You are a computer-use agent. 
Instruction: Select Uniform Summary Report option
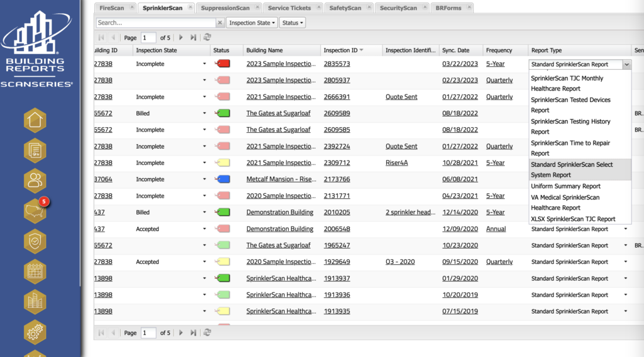click(x=580, y=186)
